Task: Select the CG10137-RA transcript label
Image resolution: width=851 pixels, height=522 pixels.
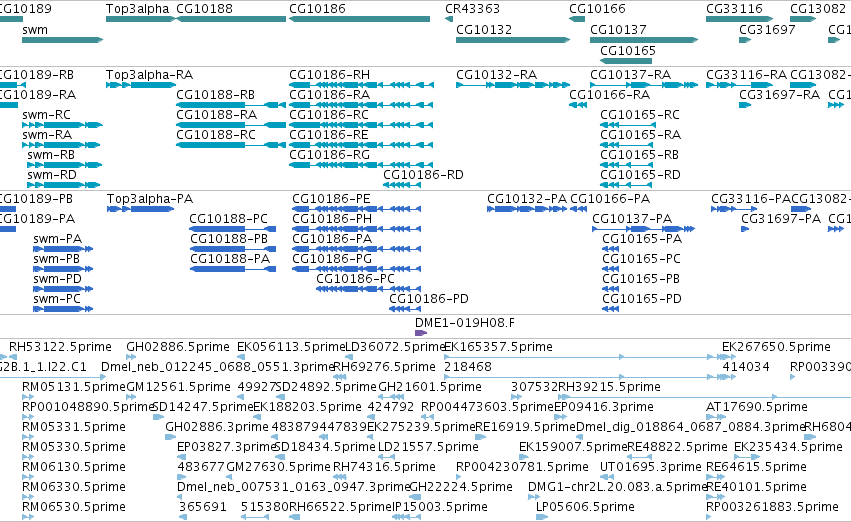Action: pyautogui.click(x=630, y=75)
